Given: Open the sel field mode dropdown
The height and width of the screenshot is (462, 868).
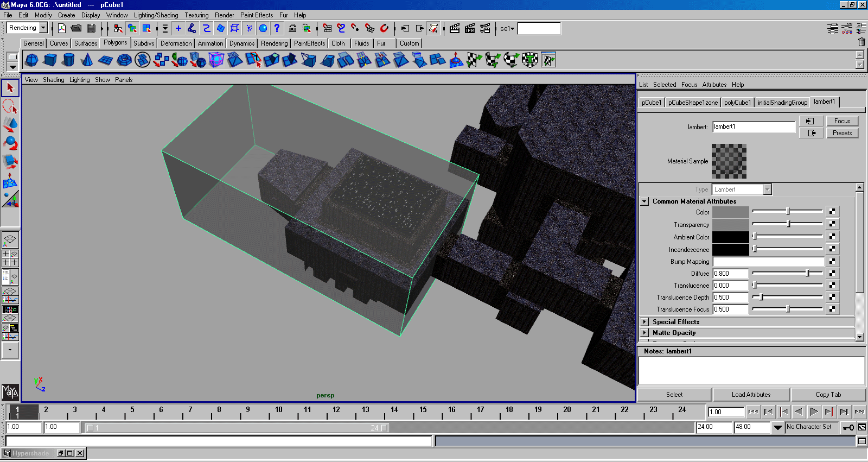Looking at the screenshot, I should [x=507, y=28].
